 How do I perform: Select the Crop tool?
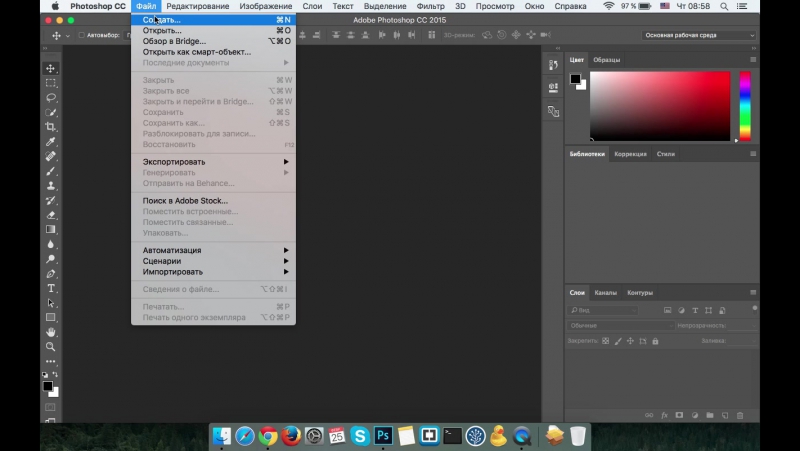coord(51,127)
